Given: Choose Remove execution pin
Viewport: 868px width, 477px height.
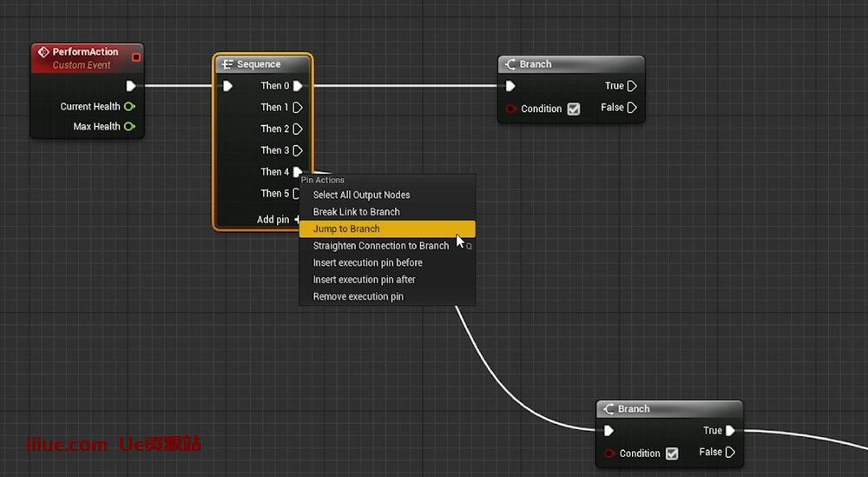Looking at the screenshot, I should tap(387, 296).
